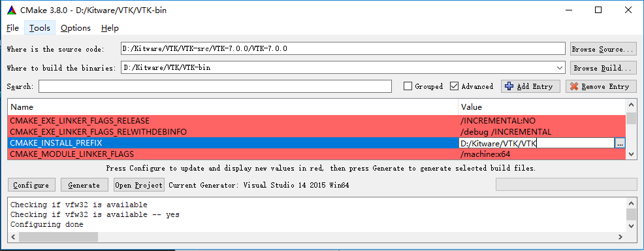Click the /debug /INCREMENTAL value cell
This screenshot has width=644, height=251.
click(541, 132)
